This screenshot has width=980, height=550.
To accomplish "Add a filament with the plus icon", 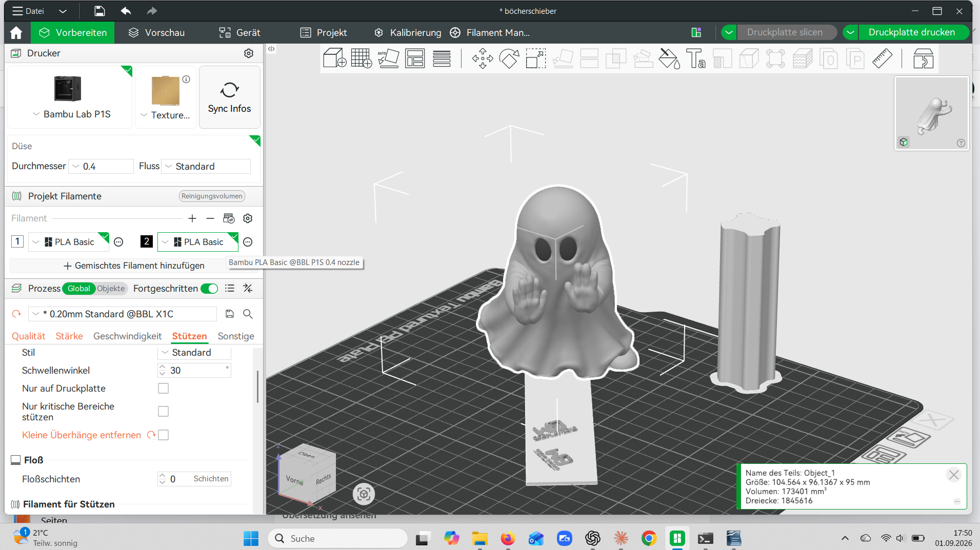I will point(192,218).
